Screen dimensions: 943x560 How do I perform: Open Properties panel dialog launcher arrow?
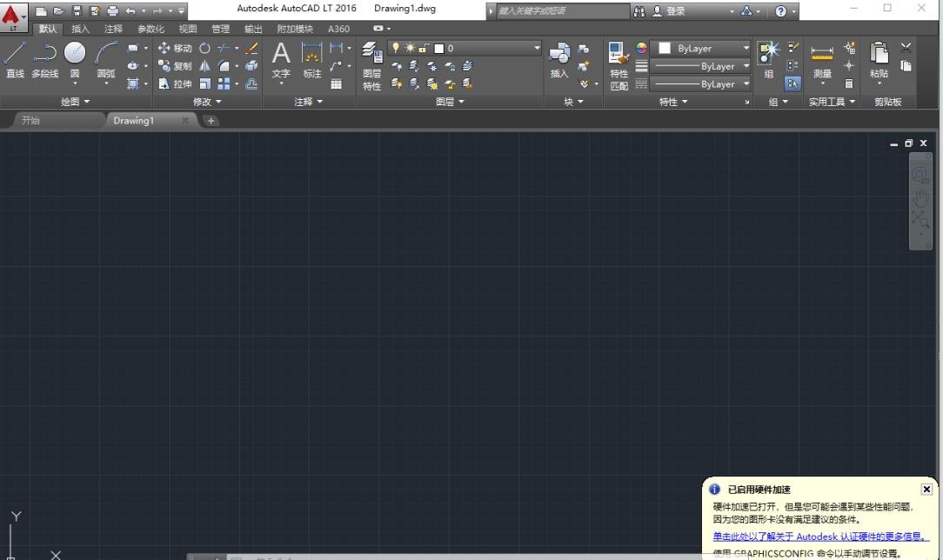747,102
